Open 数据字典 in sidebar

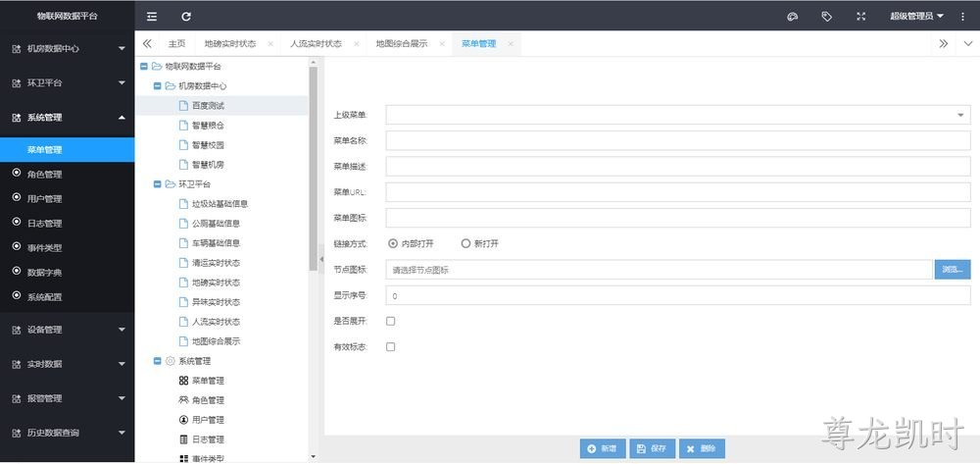pos(68,272)
